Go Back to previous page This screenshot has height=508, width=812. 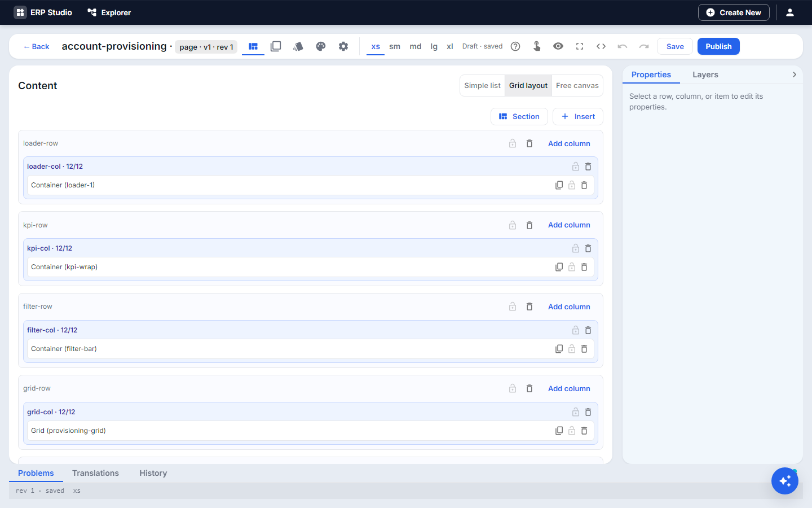[36, 46]
